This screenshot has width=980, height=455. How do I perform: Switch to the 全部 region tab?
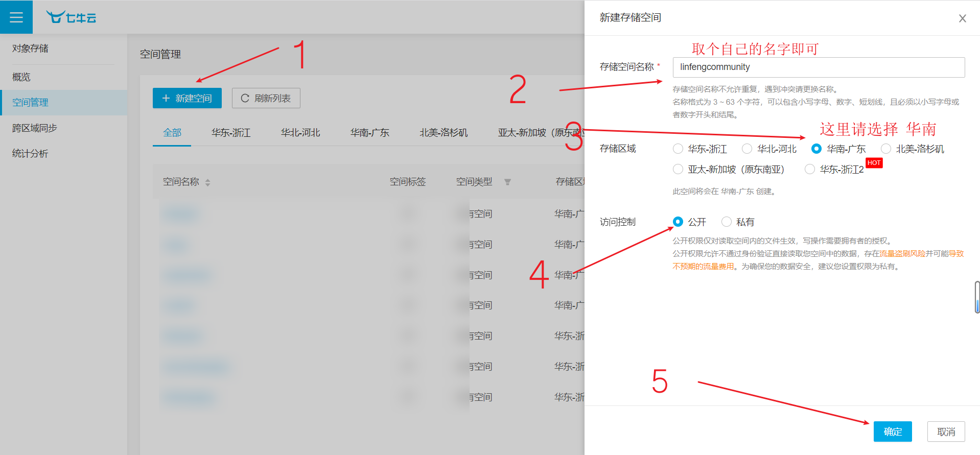(x=172, y=133)
